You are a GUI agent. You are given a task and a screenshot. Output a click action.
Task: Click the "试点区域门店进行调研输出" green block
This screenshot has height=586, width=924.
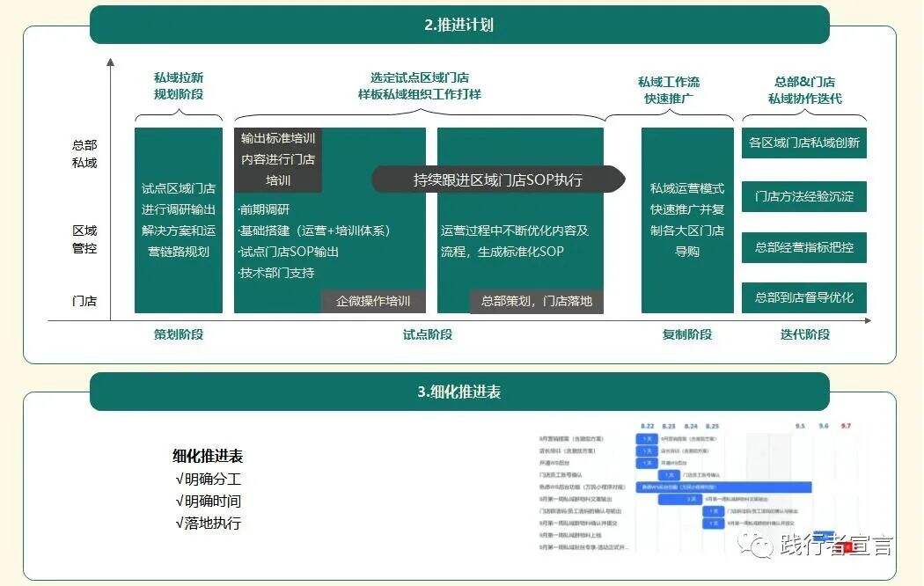pos(179,220)
